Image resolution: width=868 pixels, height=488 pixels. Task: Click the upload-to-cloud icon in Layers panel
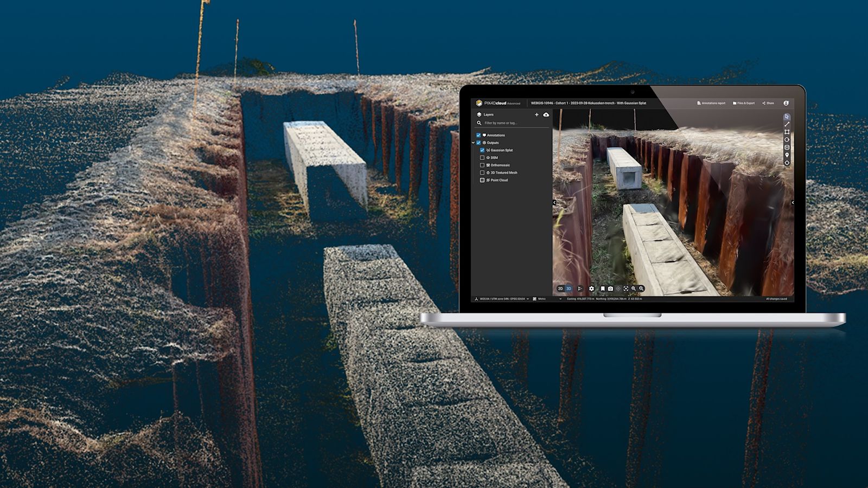point(546,114)
